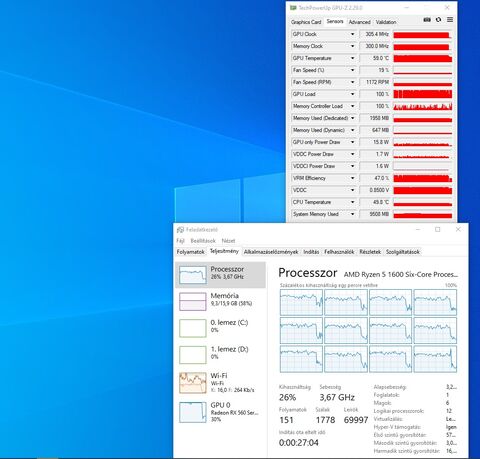Open the Indítás tab
480x459 pixels.
click(311, 252)
